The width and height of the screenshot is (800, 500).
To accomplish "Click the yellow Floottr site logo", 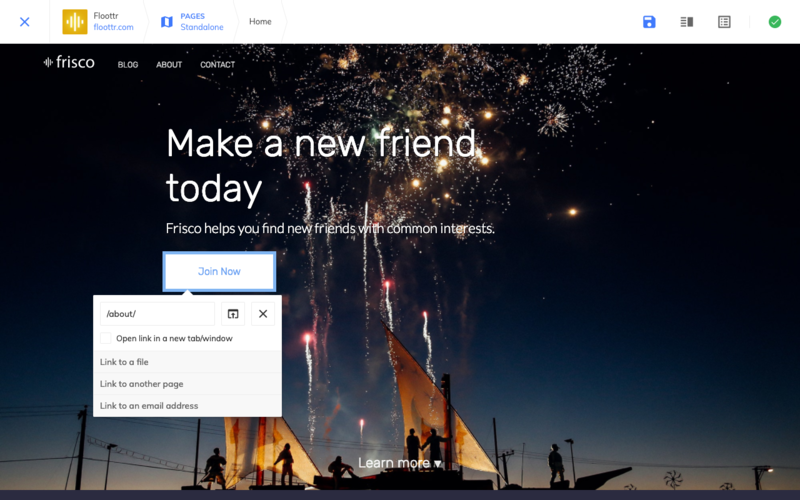I will point(75,22).
